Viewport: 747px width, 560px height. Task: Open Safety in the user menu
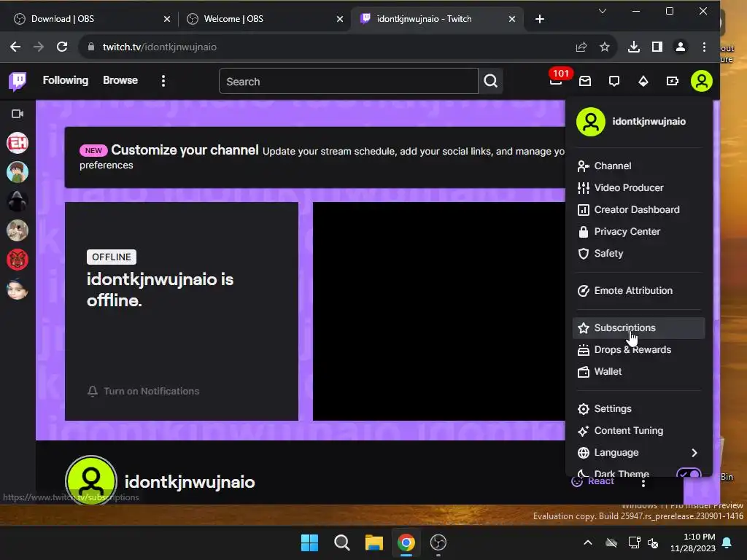point(638,253)
